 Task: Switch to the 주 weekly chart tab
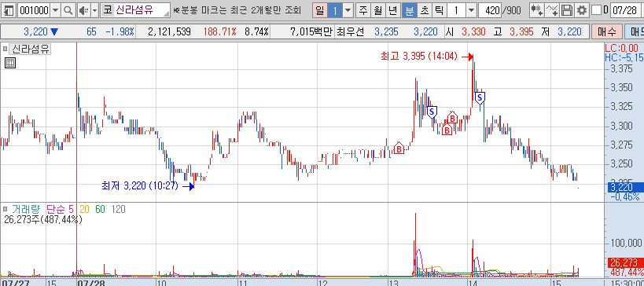pyautogui.click(x=363, y=10)
